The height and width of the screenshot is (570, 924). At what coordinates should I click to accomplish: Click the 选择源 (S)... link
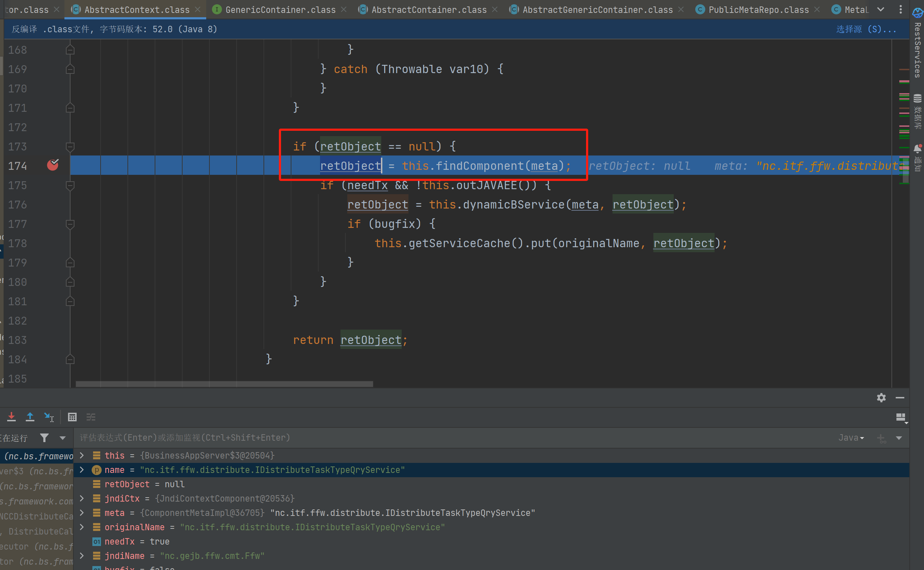coord(866,29)
